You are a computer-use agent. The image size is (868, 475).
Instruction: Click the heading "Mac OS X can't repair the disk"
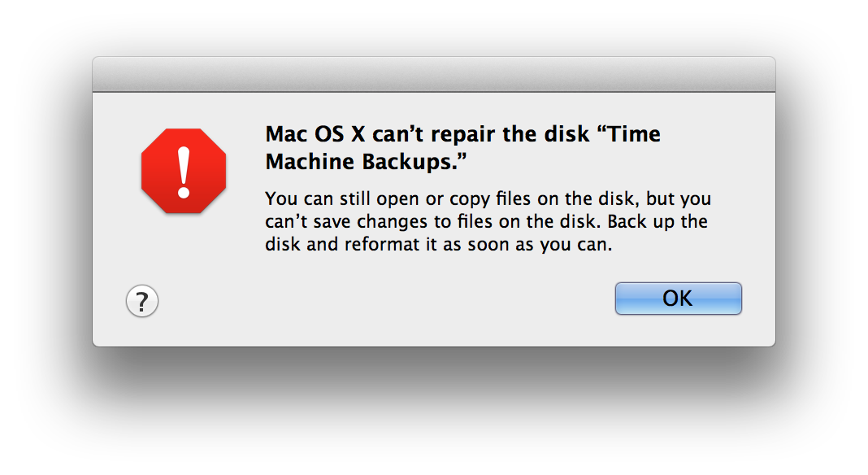(x=427, y=134)
